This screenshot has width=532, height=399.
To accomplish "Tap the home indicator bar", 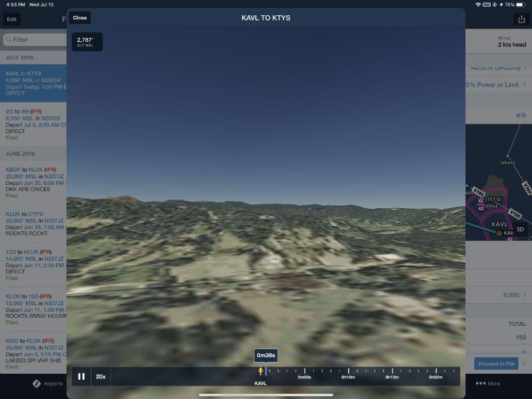I will click(266, 395).
